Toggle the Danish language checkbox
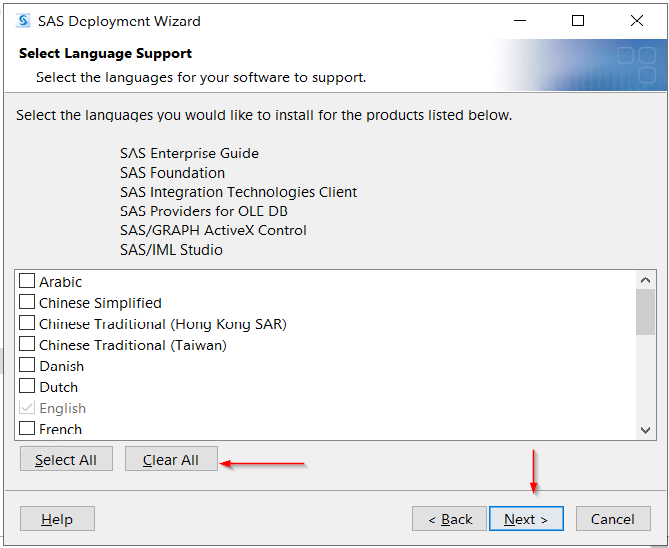Screen dimensions: 669x548 27,365
